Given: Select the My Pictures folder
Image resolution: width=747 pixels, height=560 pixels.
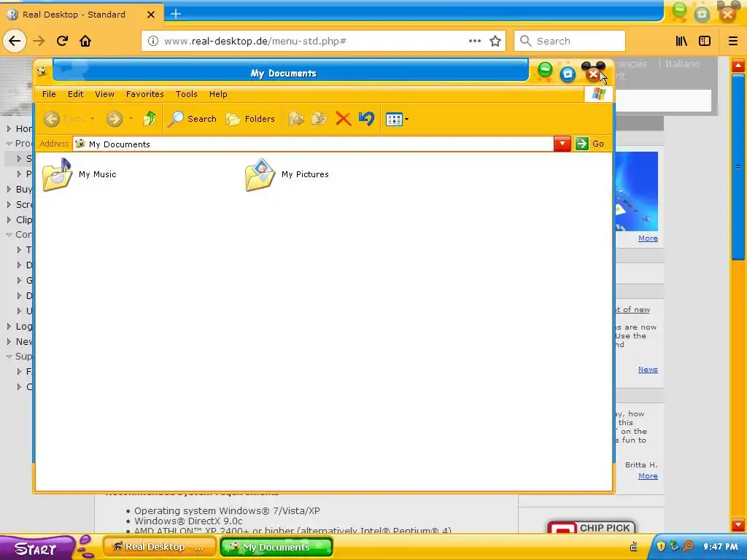Looking at the screenshot, I should 287,175.
